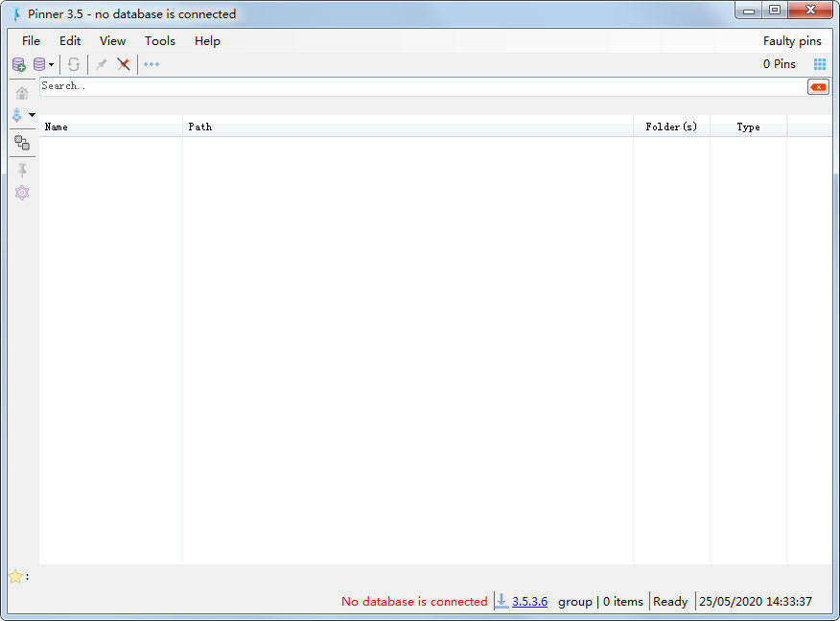Image resolution: width=840 pixels, height=621 pixels.
Task: Expand the sidebar blue pin dropdown arrow
Action: 33,115
